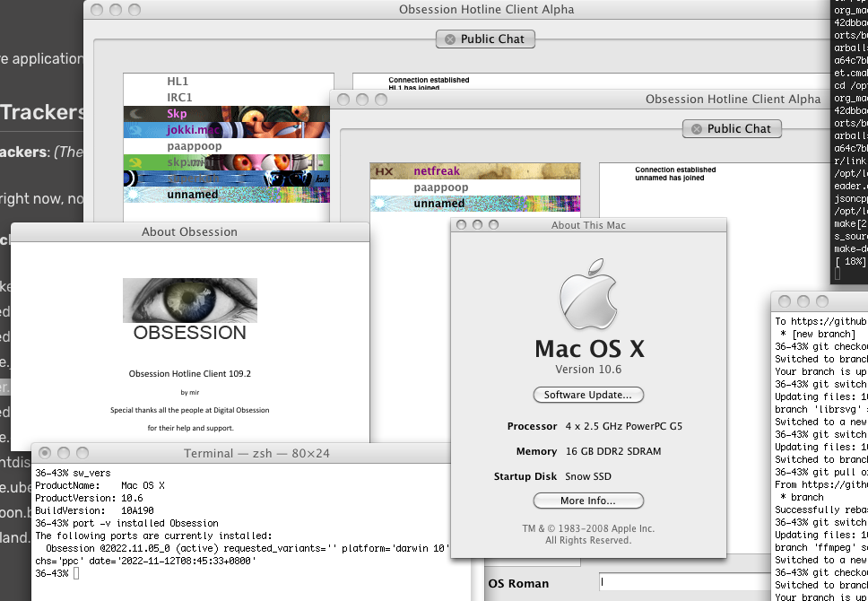868x601 pixels.
Task: Click the hammer-sickle icon beside skp.mini
Action: coord(135,163)
